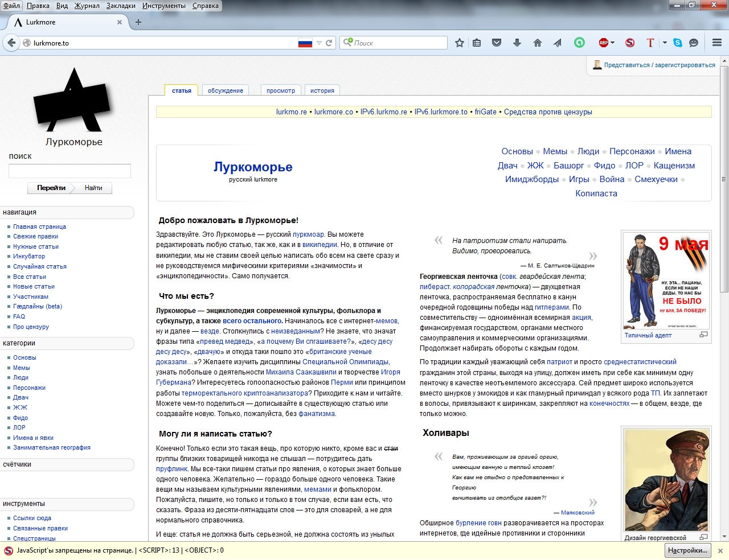Go back with the browser back arrow
Image resolution: width=729 pixels, height=560 pixels.
tap(11, 43)
